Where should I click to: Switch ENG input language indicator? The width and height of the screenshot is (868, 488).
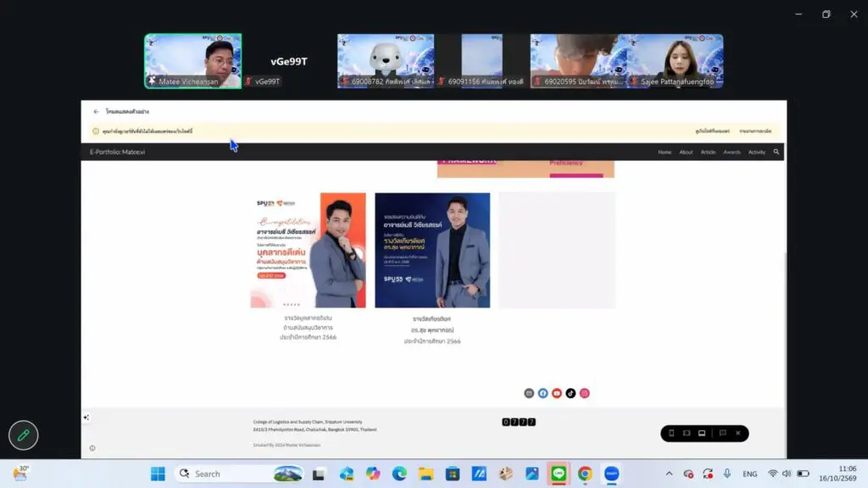click(x=749, y=474)
